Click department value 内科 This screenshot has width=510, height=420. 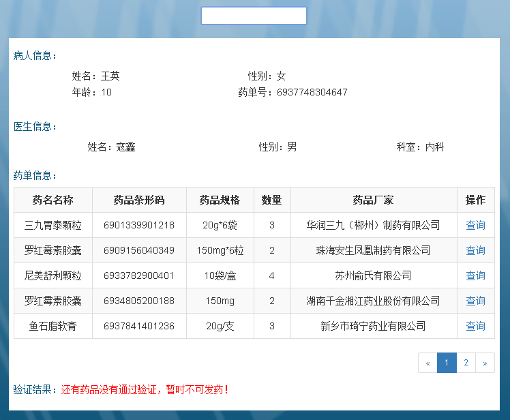434,147
